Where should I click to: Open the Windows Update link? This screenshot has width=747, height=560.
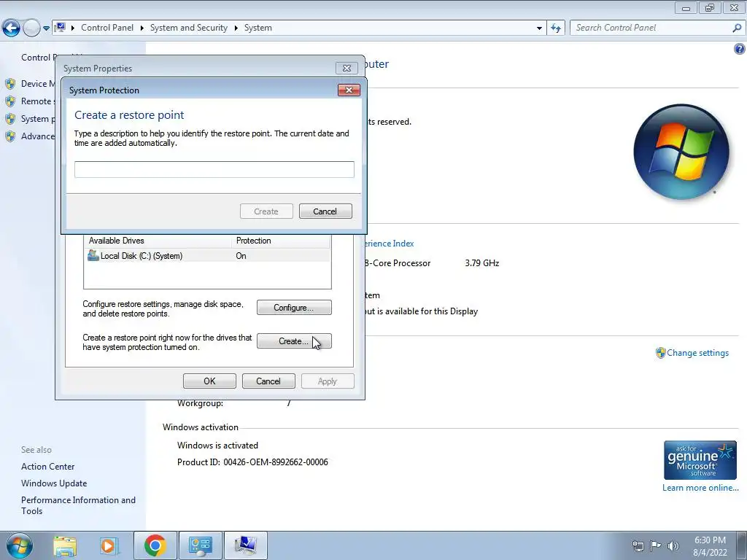(54, 483)
